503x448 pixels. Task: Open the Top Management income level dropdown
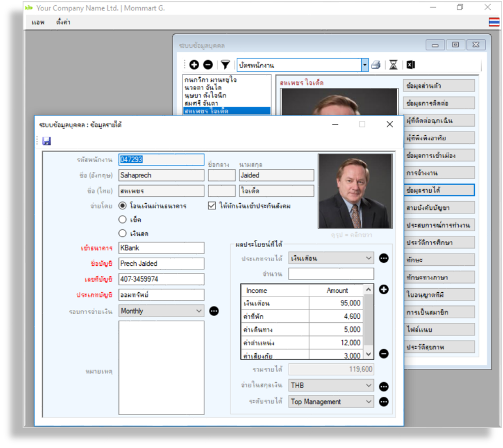click(369, 402)
